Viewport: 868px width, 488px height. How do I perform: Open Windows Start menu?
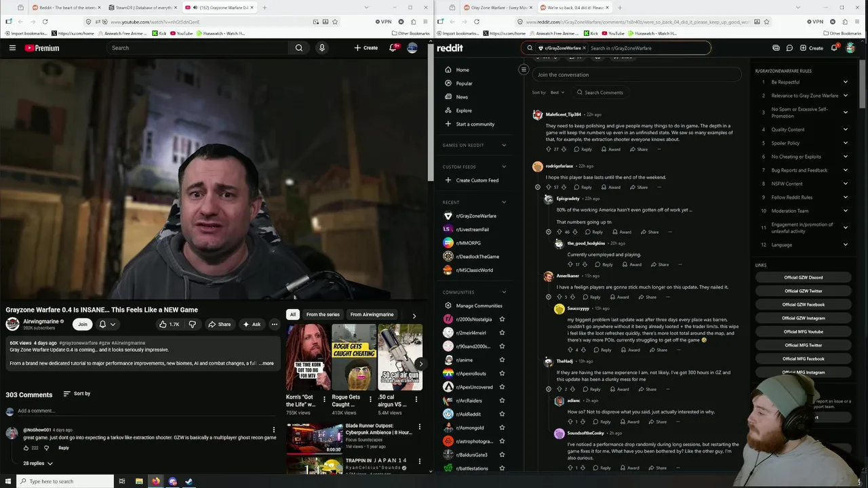point(8,481)
